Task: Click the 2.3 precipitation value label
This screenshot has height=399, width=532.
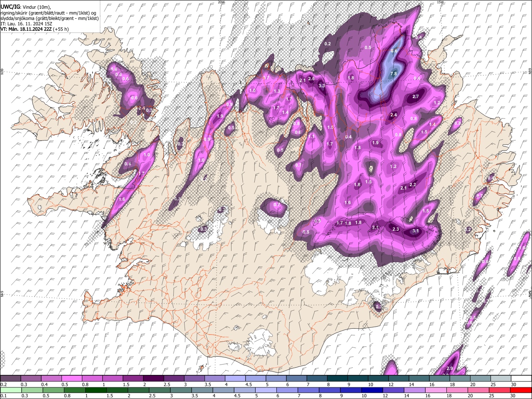Action: pos(396,229)
